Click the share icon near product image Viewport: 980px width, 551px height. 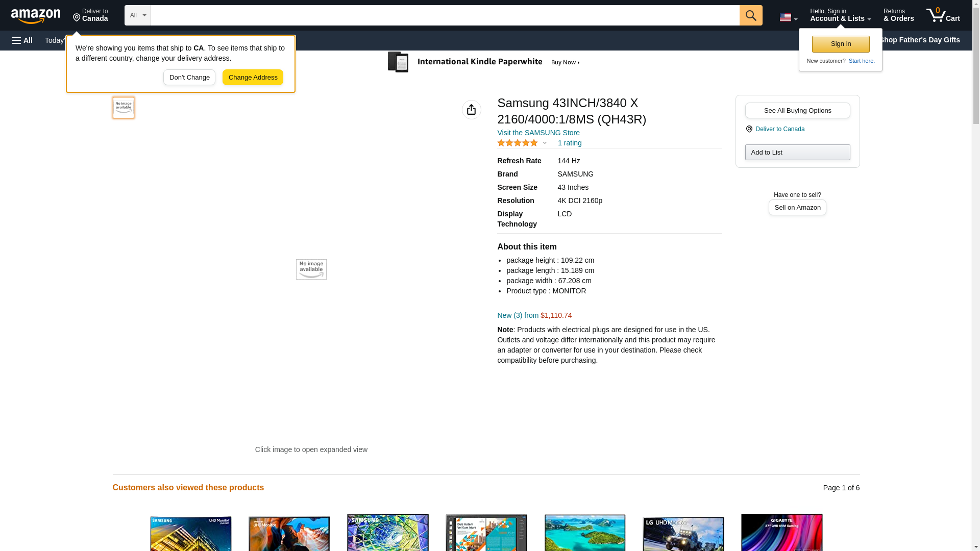click(x=471, y=110)
